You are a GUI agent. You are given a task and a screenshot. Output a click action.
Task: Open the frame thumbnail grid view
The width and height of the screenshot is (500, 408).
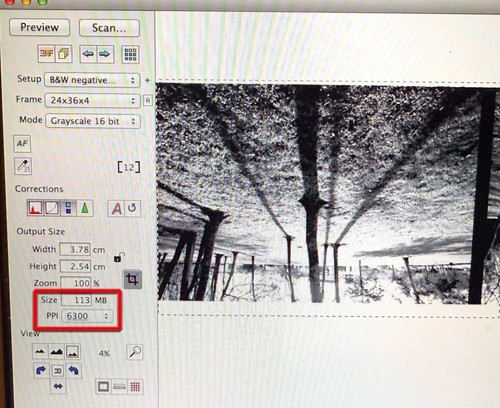130,54
